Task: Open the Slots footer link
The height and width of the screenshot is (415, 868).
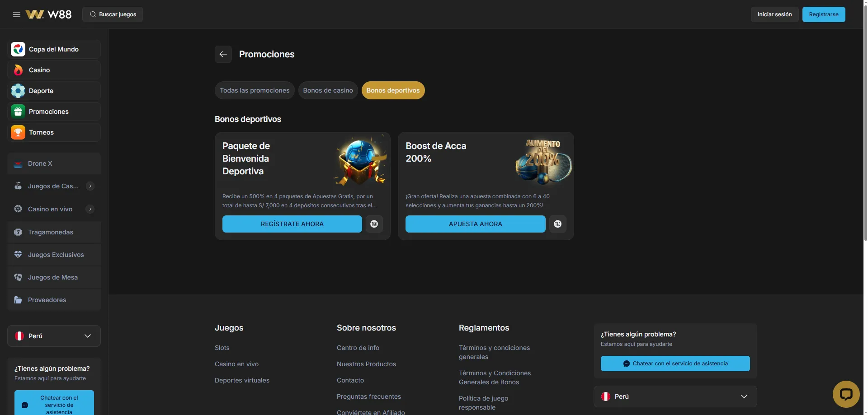Action: [x=222, y=348]
